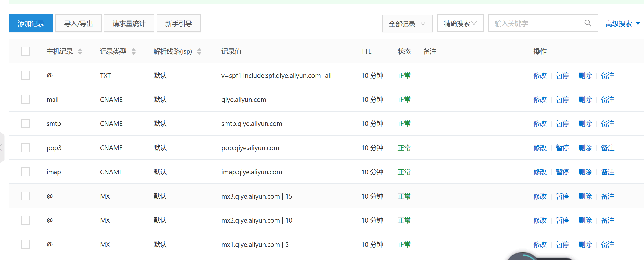
Task: Click 删除 for the TXT record
Action: (x=585, y=75)
